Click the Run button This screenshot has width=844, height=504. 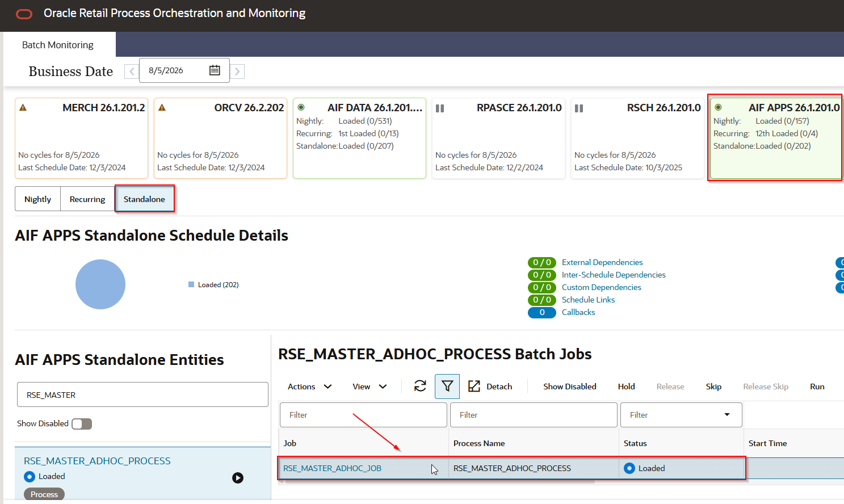pyautogui.click(x=817, y=387)
